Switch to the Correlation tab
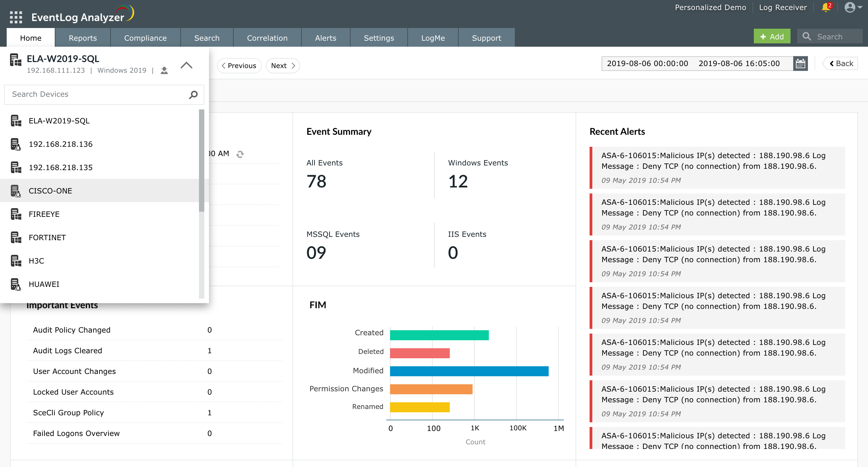The image size is (868, 467). coord(267,38)
